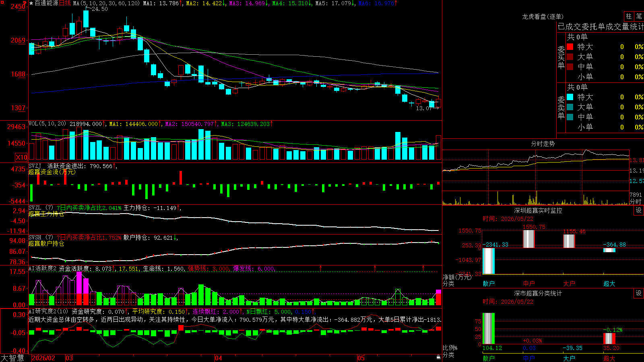Click the SVZL indicator name
This screenshot has width=644, height=362.
pyautogui.click(x=35, y=208)
